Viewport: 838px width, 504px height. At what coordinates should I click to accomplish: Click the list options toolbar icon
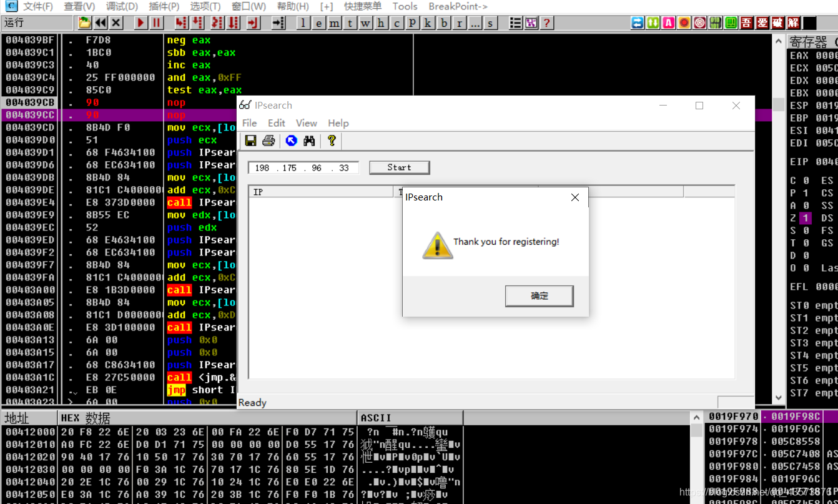[x=516, y=23]
